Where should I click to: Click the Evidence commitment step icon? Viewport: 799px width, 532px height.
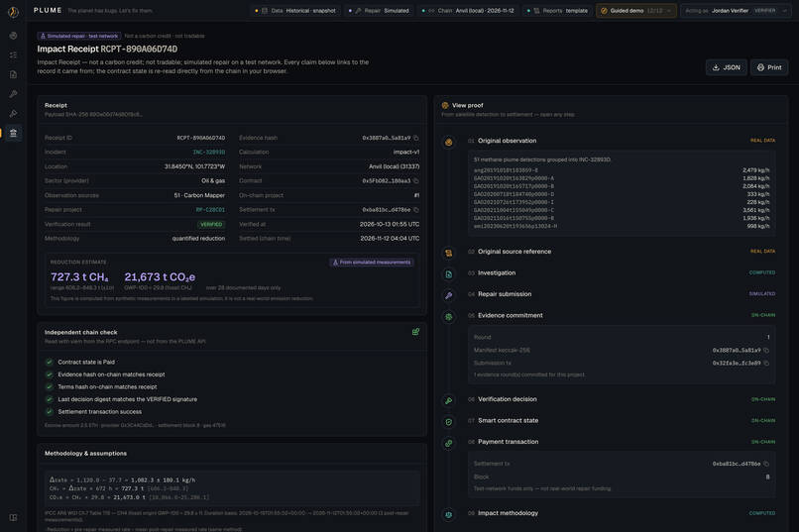click(x=448, y=317)
